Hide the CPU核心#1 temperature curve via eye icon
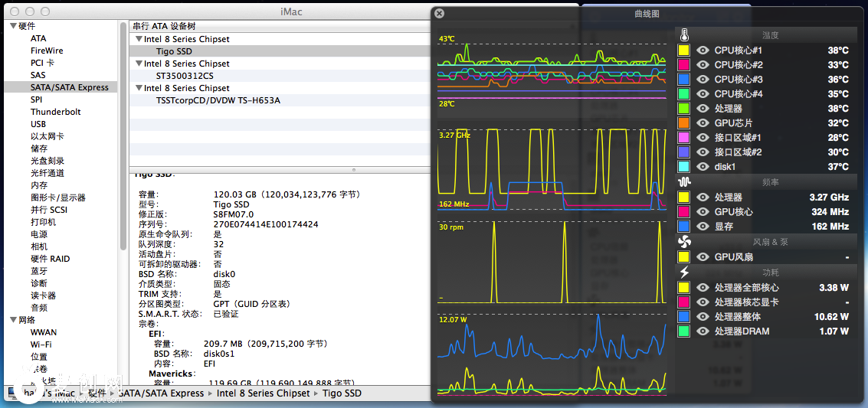 click(x=703, y=51)
